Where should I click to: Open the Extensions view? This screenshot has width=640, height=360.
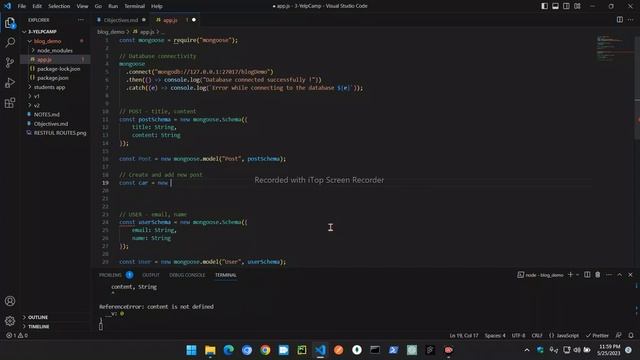(x=10, y=102)
